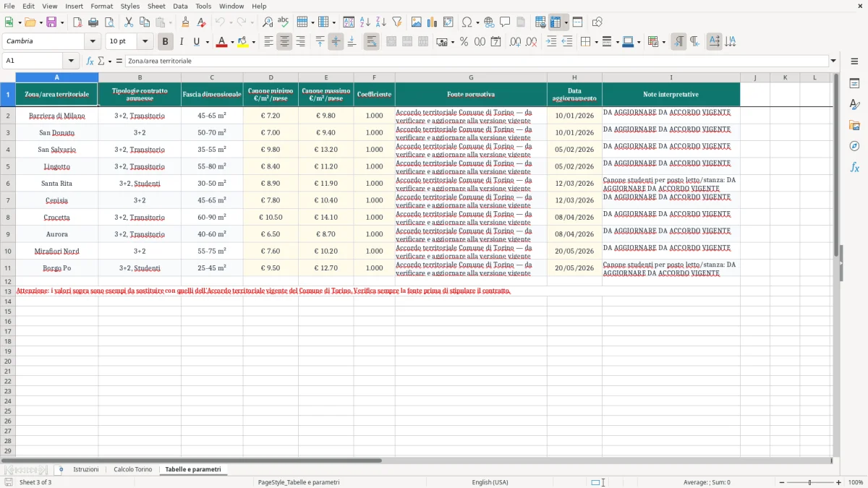Open the sidebar Navigator compass icon

(854, 146)
